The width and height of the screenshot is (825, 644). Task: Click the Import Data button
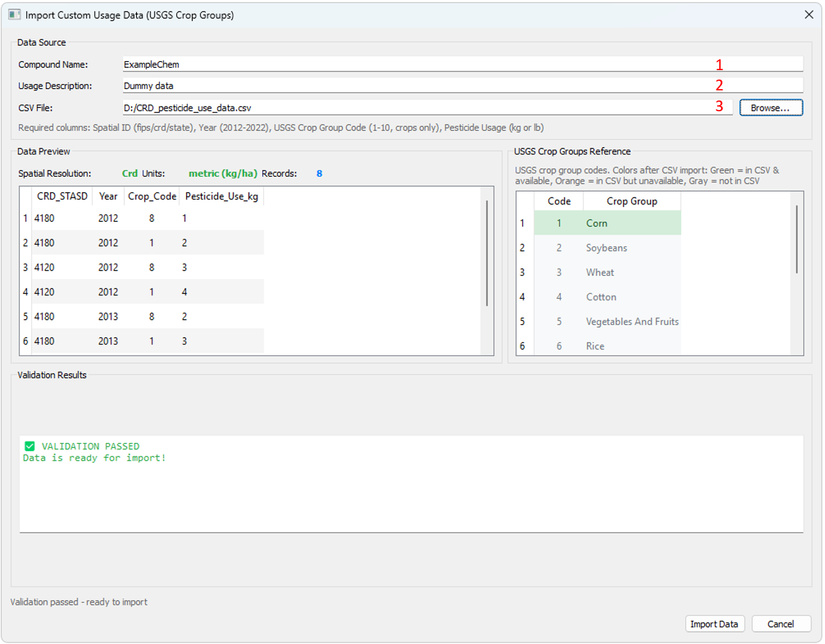(714, 624)
